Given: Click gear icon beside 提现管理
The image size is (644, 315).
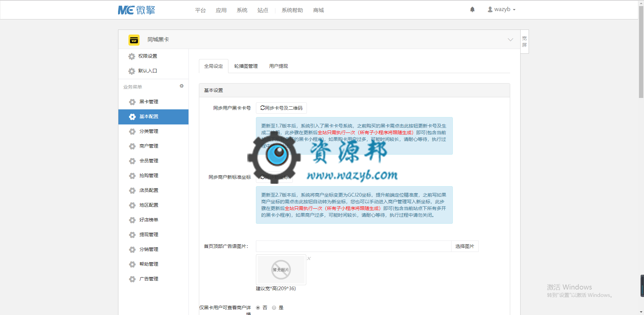Looking at the screenshot, I should point(132,235).
